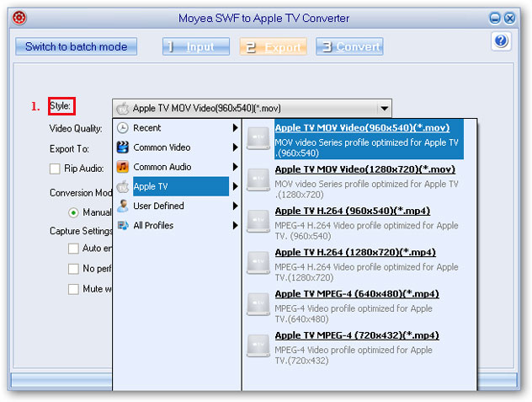Open the User Defined menu category
532x402 pixels.
[x=177, y=206]
